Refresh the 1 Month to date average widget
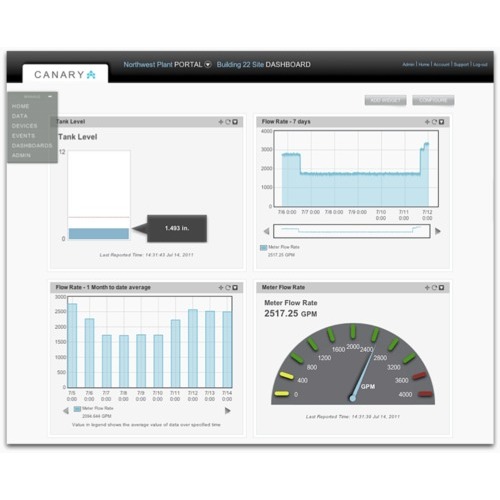This screenshot has width=500, height=500. (x=228, y=288)
